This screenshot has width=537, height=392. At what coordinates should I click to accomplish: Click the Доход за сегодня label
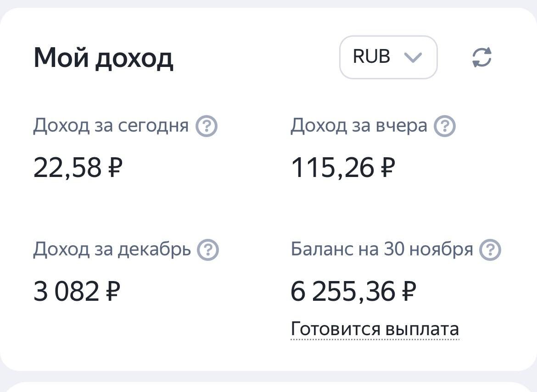coord(111,125)
